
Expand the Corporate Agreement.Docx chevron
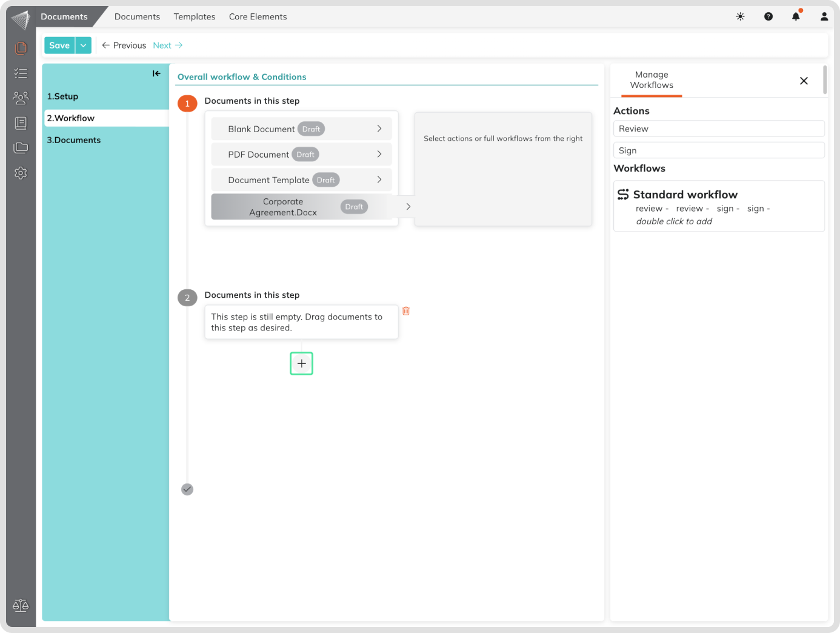(x=408, y=207)
